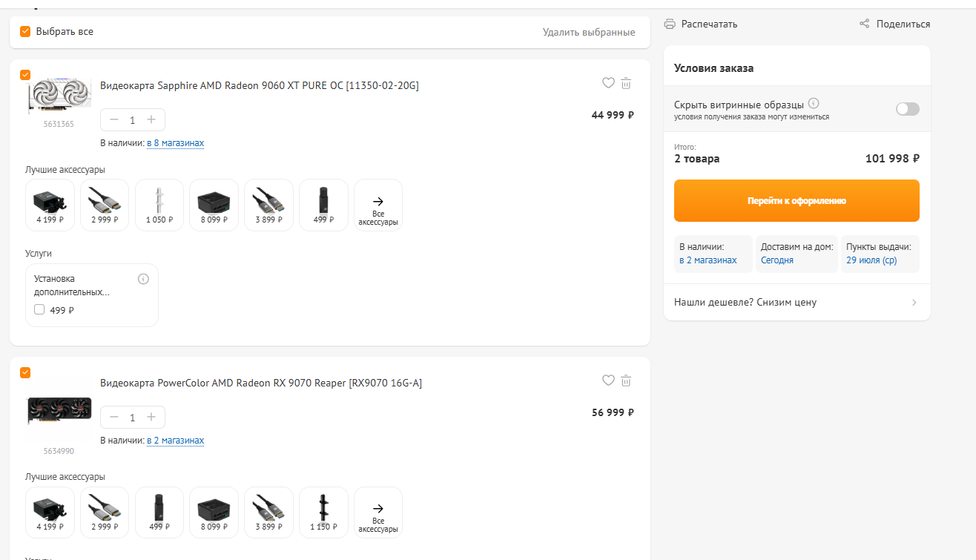
Task: Remove PowerColor RX 9070 with trash icon
Action: point(626,381)
